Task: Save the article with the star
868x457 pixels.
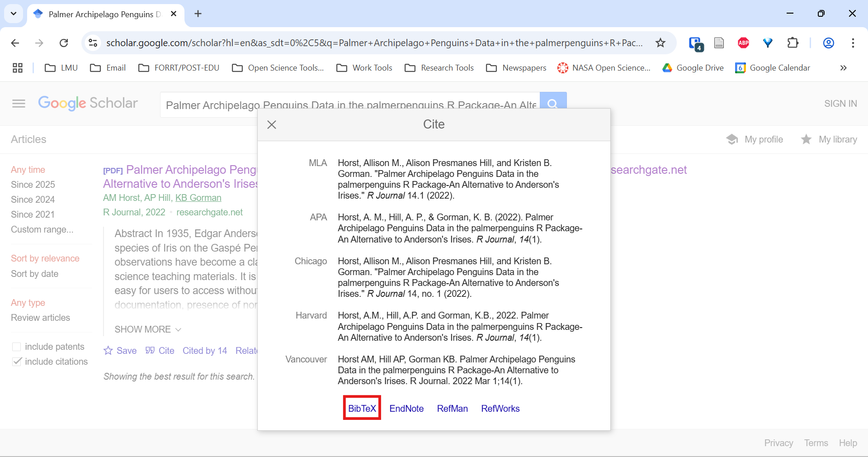Action: [x=120, y=351]
